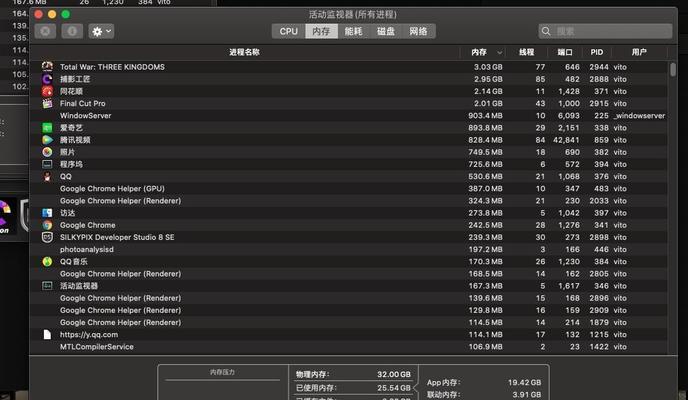Screen dimensions: 688x400
Task: Click the _windowserver user cell
Action: pyautogui.click(x=639, y=116)
